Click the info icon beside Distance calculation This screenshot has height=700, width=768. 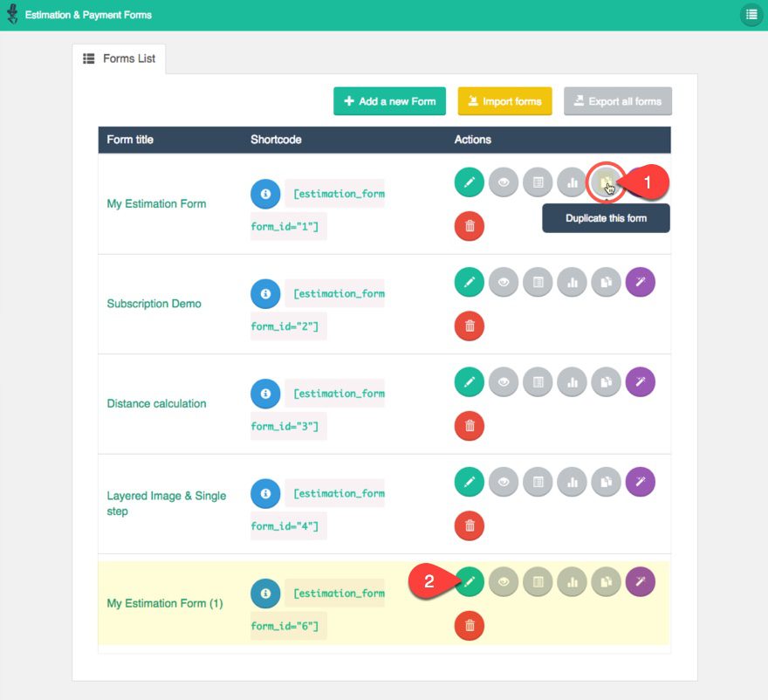[265, 394]
